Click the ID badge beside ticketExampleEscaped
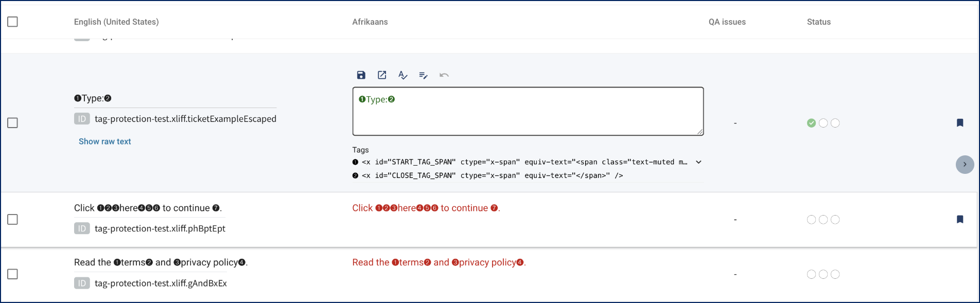This screenshot has width=980, height=303. 82,119
